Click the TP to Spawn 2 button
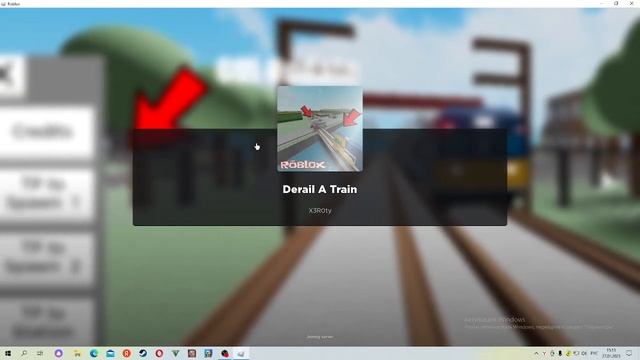Viewport: 640px width, 360px height. pyautogui.click(x=46, y=258)
